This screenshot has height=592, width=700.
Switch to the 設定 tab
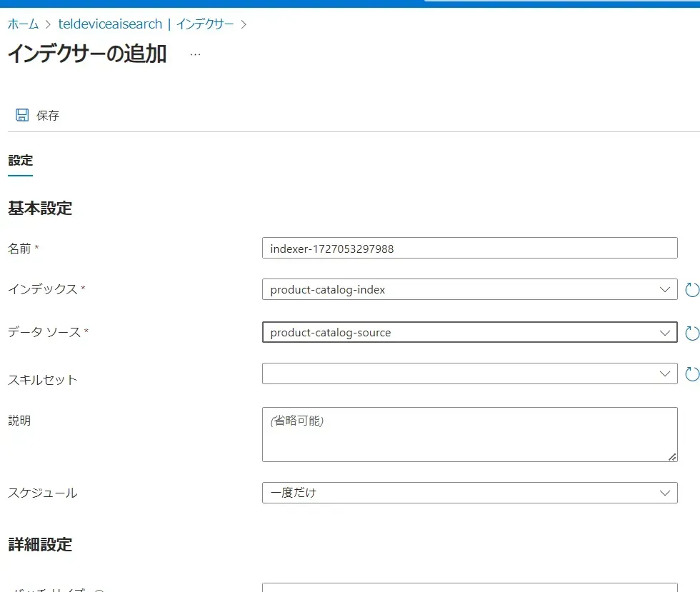21,161
